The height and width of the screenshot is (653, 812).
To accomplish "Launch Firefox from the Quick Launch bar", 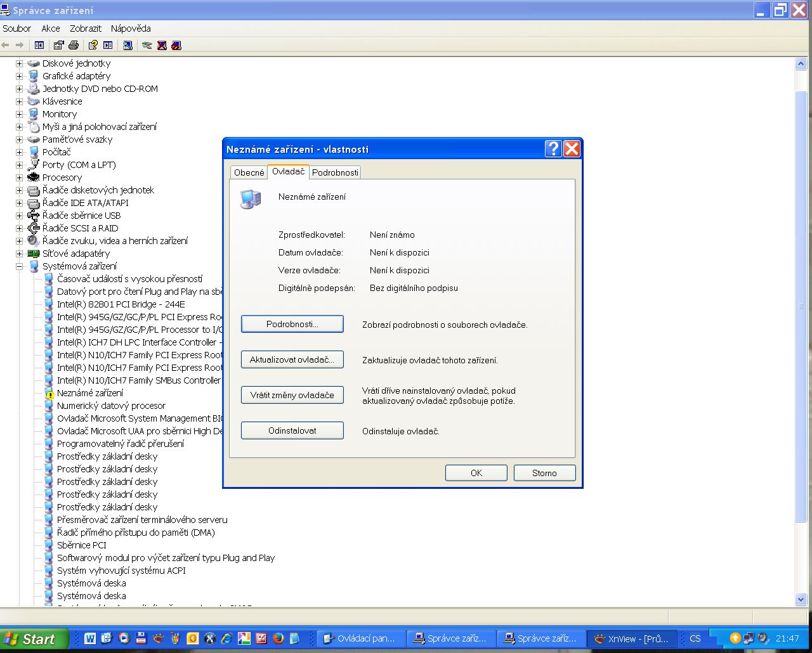I will (x=278, y=638).
